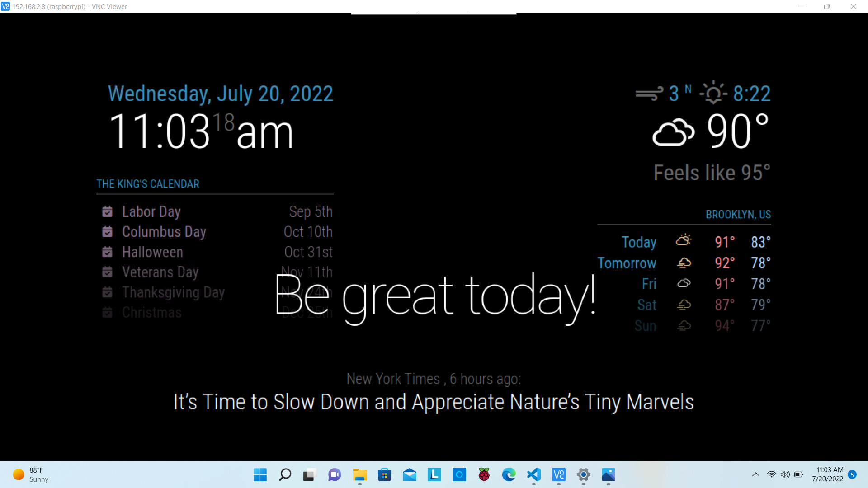Open the taskbar clock and date

pyautogui.click(x=827, y=474)
